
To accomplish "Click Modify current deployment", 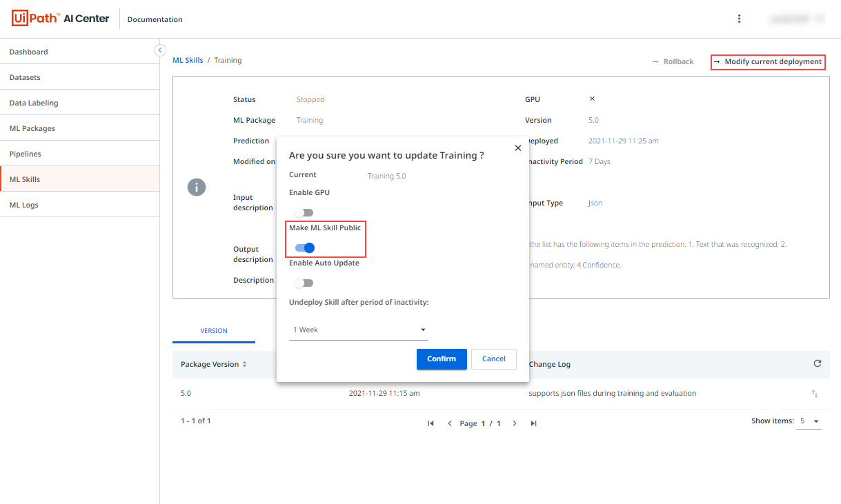I will [x=768, y=62].
